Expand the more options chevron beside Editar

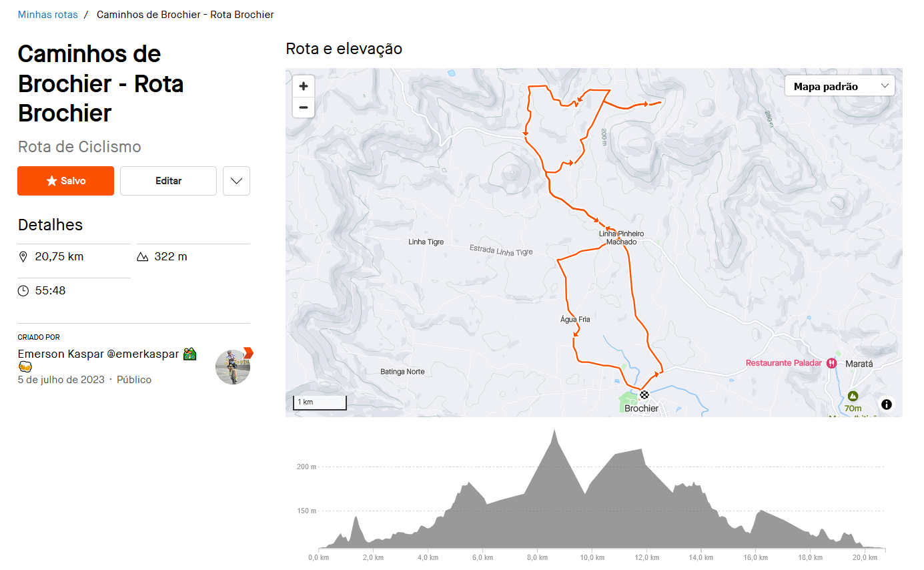point(236,181)
